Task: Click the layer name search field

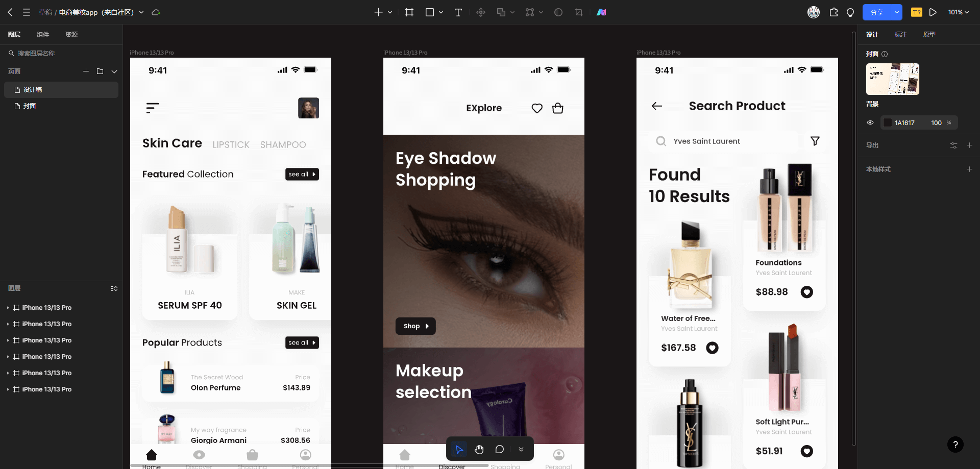Action: coord(61,53)
